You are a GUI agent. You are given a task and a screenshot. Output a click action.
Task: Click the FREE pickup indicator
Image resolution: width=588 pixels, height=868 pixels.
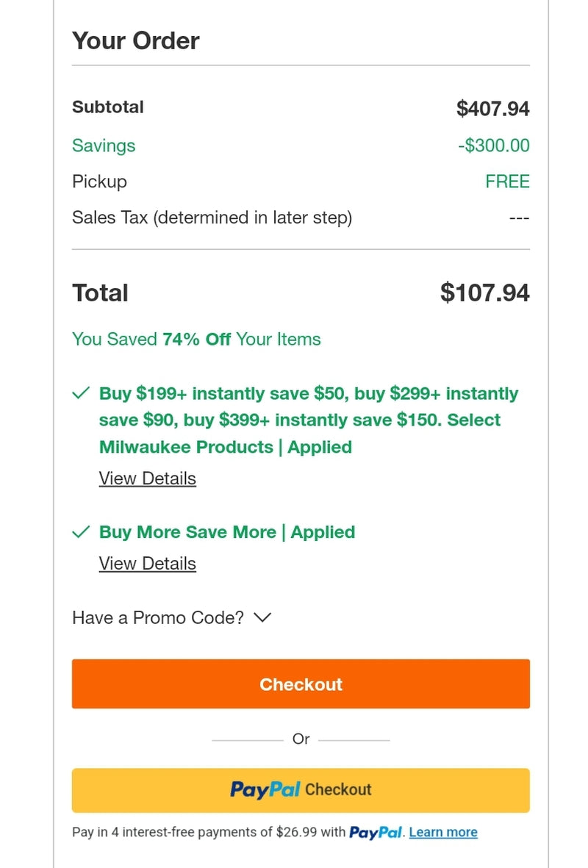click(x=508, y=182)
